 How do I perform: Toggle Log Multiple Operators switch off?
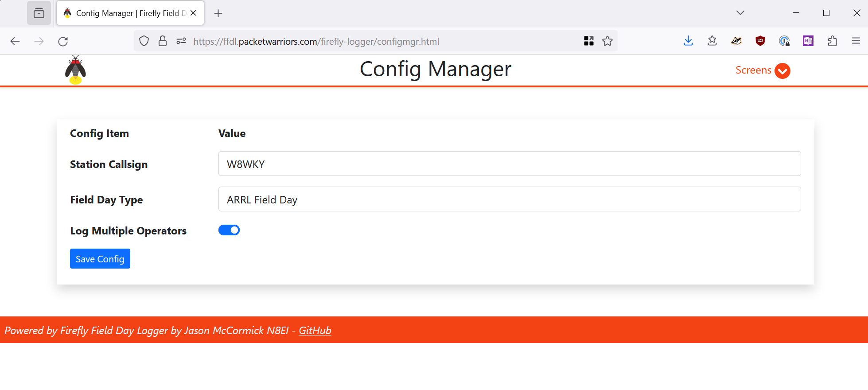point(229,230)
